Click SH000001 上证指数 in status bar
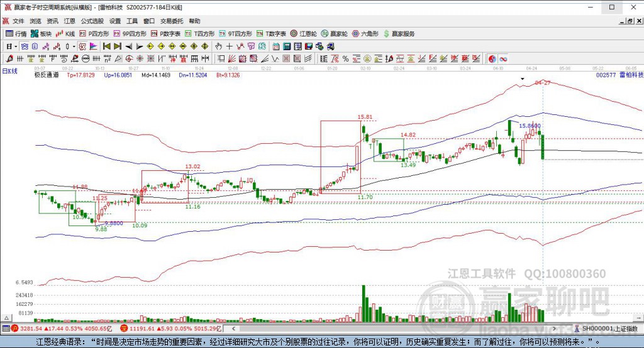The width and height of the screenshot is (644, 348). (x=609, y=329)
